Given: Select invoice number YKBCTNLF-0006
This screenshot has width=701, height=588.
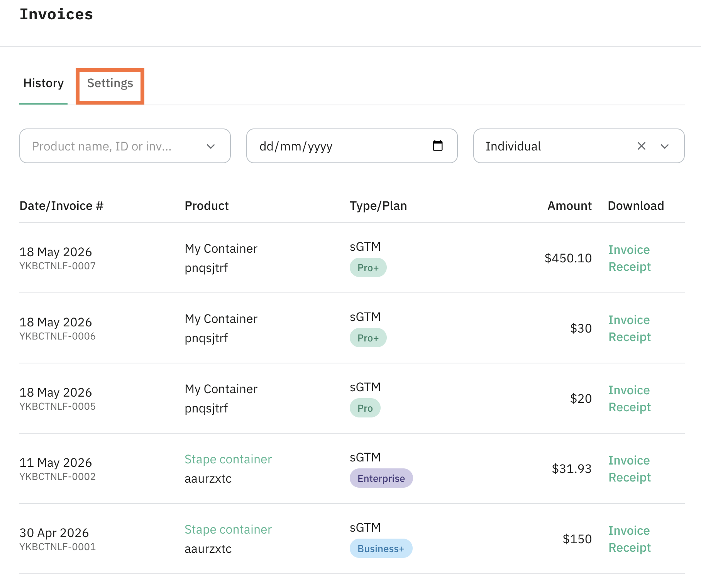Looking at the screenshot, I should (58, 336).
